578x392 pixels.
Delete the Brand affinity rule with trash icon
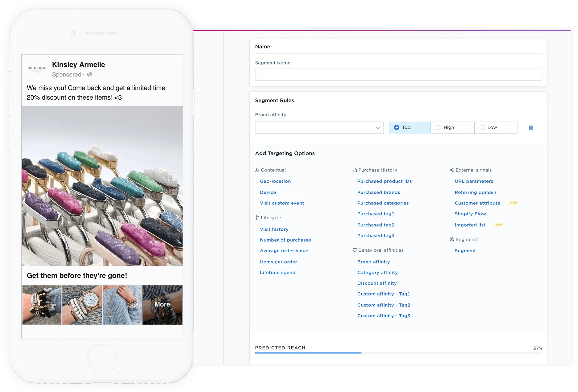coord(531,128)
